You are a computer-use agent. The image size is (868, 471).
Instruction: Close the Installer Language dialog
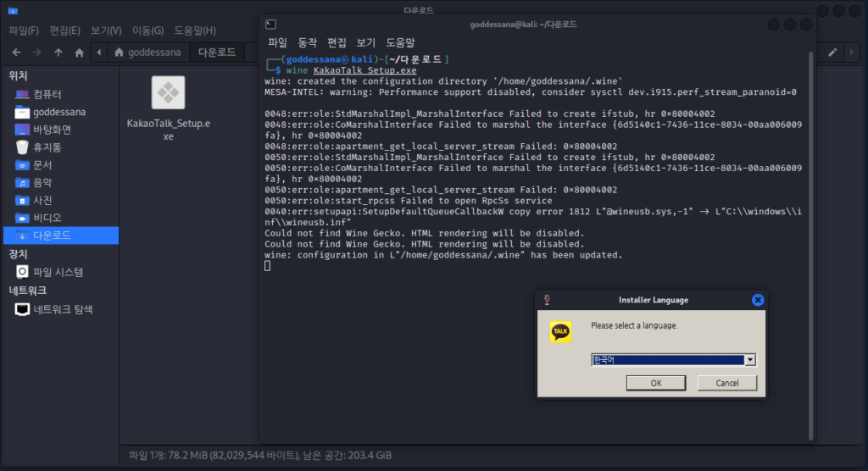(758, 300)
